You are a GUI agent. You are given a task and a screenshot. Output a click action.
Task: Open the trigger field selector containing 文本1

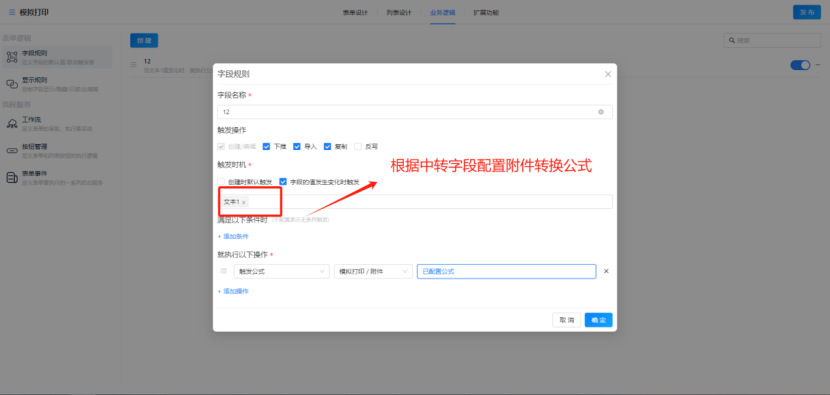tap(415, 202)
